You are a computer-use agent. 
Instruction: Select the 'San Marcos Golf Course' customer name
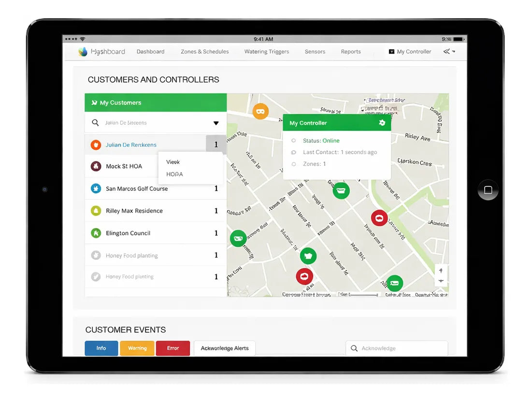137,188
